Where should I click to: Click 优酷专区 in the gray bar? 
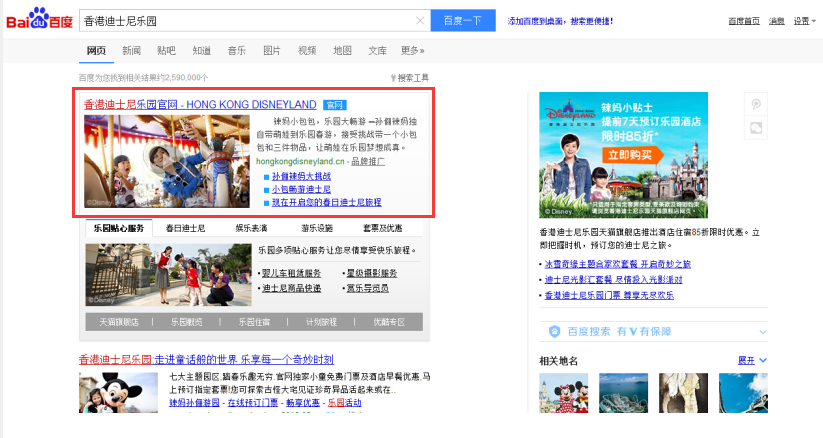[389, 322]
